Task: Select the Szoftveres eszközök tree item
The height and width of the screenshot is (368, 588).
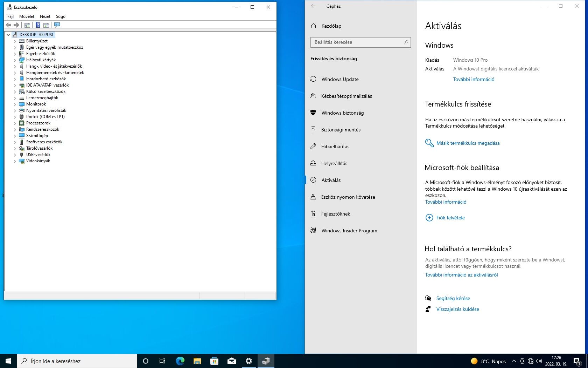Action: tap(44, 142)
